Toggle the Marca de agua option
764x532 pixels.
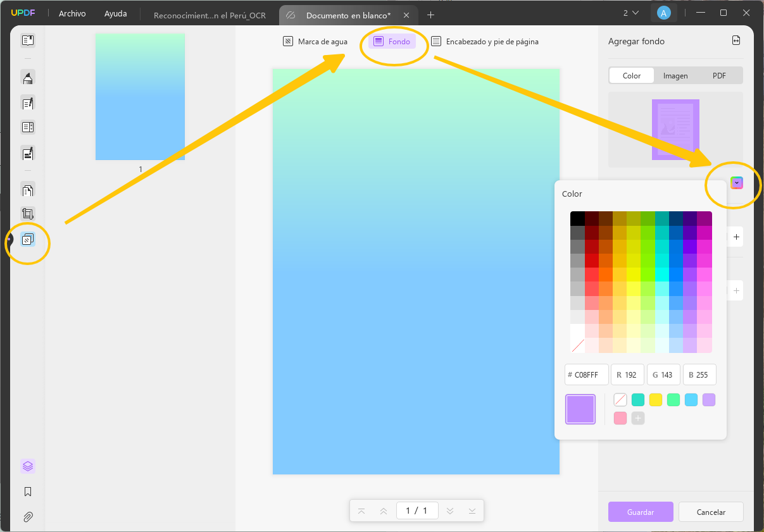point(315,41)
